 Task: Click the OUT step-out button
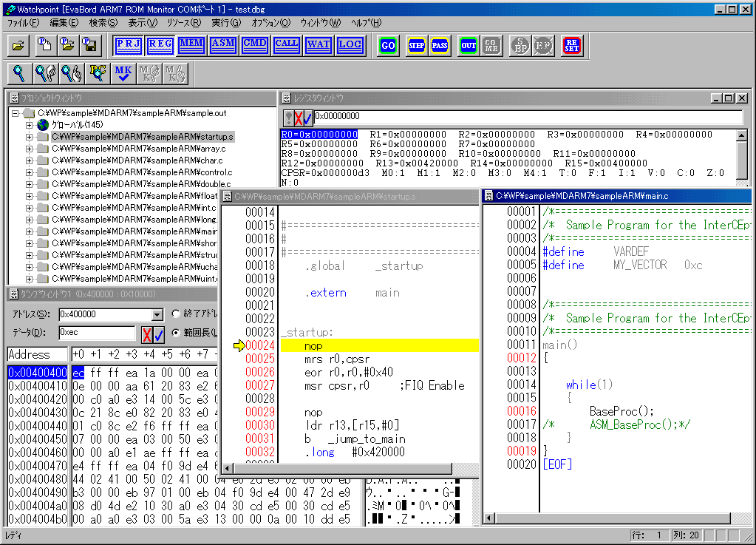tap(468, 45)
